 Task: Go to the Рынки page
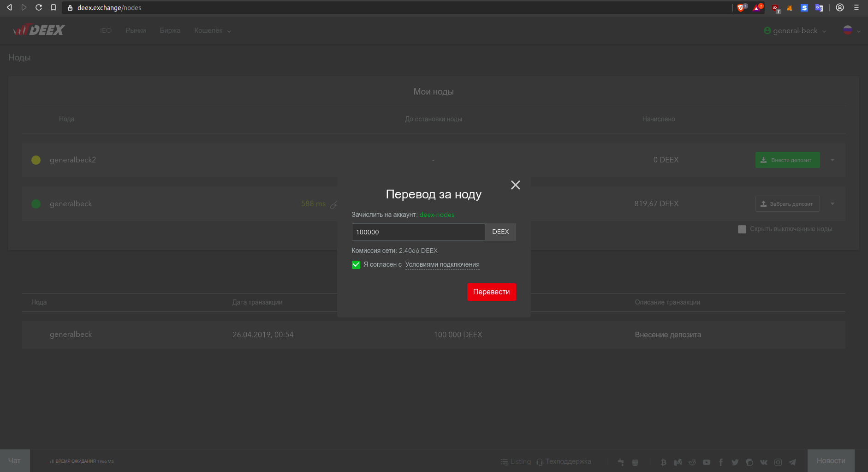(x=136, y=30)
